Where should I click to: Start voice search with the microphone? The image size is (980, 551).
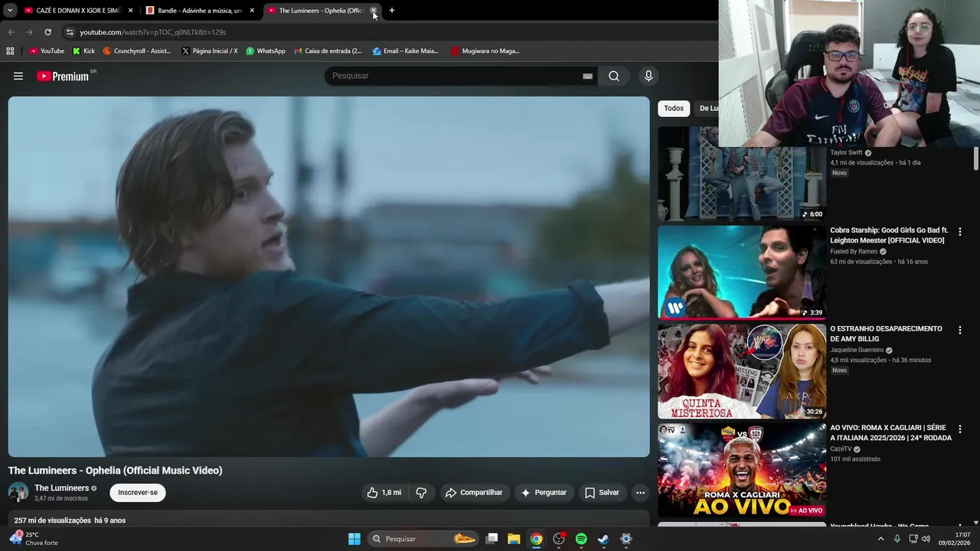[x=648, y=76]
